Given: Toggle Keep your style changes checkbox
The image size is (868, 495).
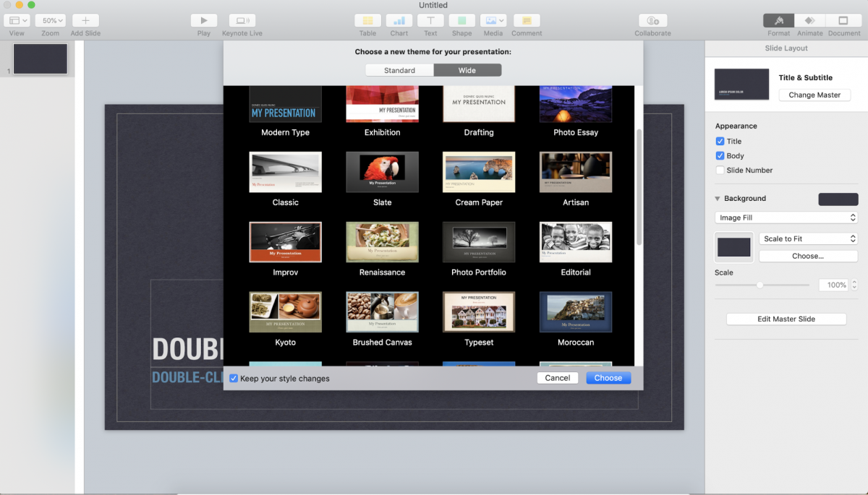Looking at the screenshot, I should tap(234, 378).
